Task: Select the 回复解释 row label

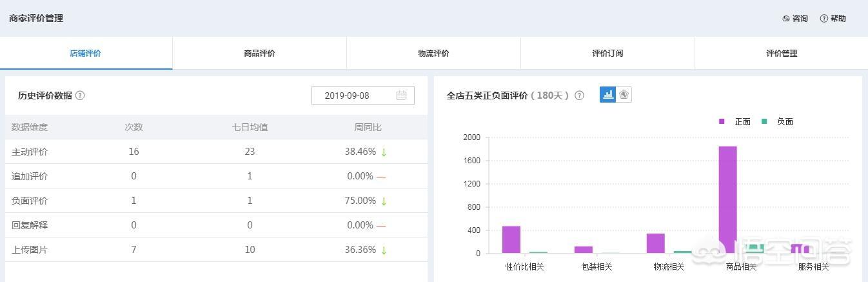Action: pyautogui.click(x=30, y=225)
